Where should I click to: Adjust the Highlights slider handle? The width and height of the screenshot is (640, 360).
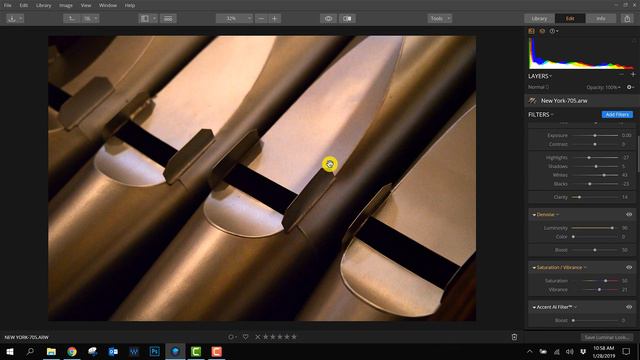(589, 158)
